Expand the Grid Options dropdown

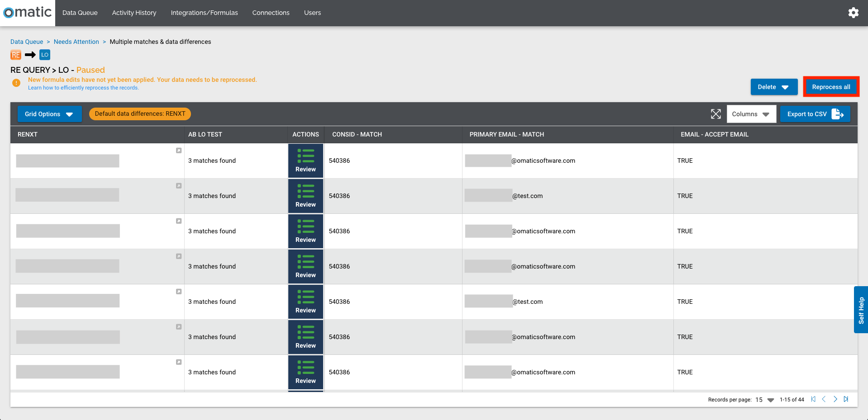(x=49, y=114)
